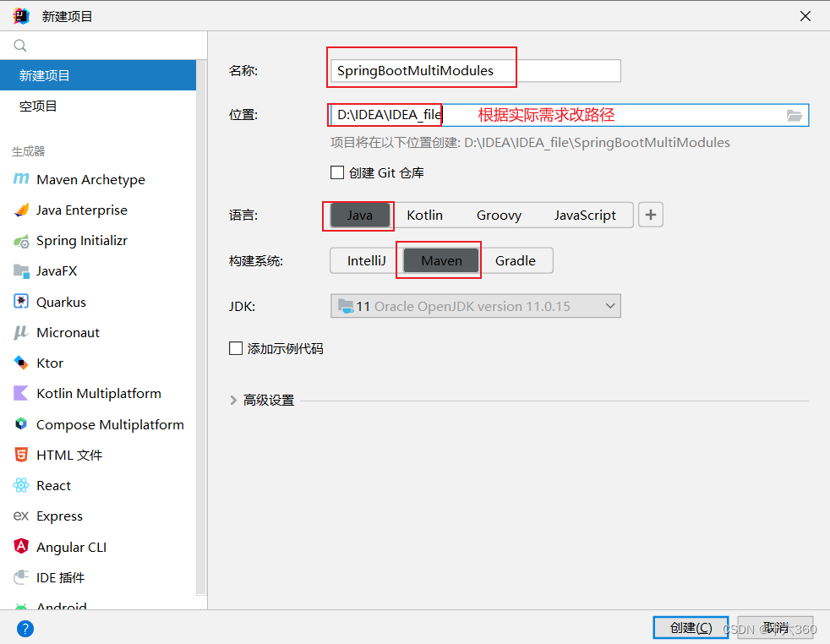Click the IntelliJ IDEA logo in title bar
The width and height of the screenshot is (830, 644).
[x=21, y=16]
